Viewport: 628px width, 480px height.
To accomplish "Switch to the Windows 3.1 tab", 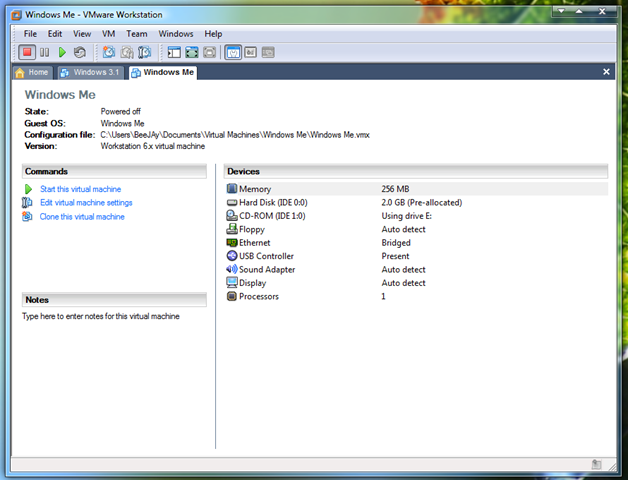I will click(91, 73).
